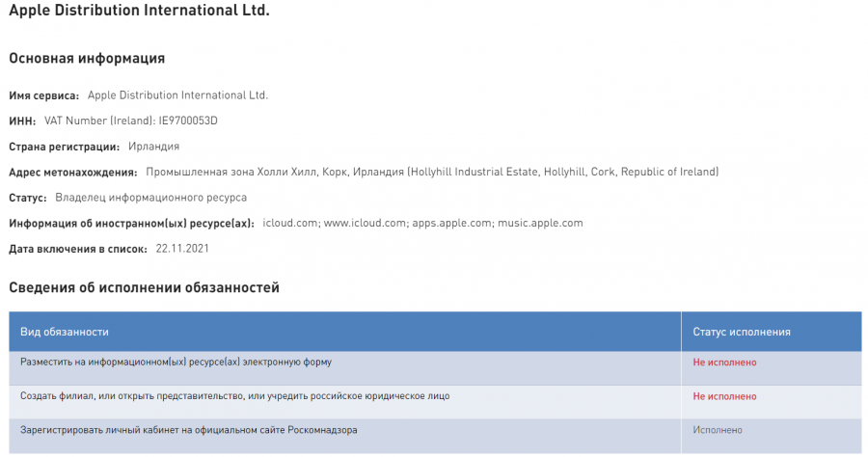Select the row about registering личный кабинет
This screenshot has width=868, height=457.
coord(435,436)
